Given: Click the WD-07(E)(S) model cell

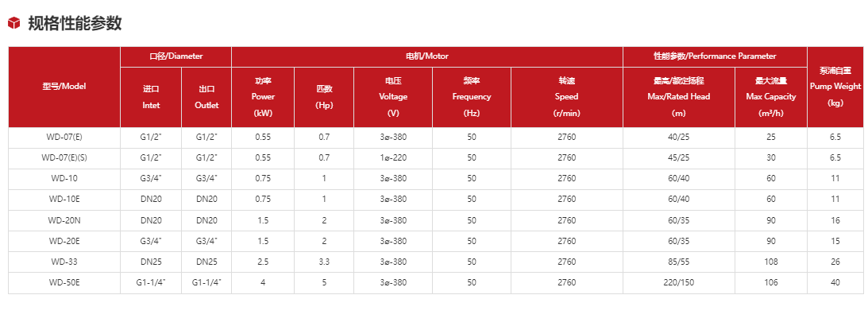Looking at the screenshot, I should [64, 157].
